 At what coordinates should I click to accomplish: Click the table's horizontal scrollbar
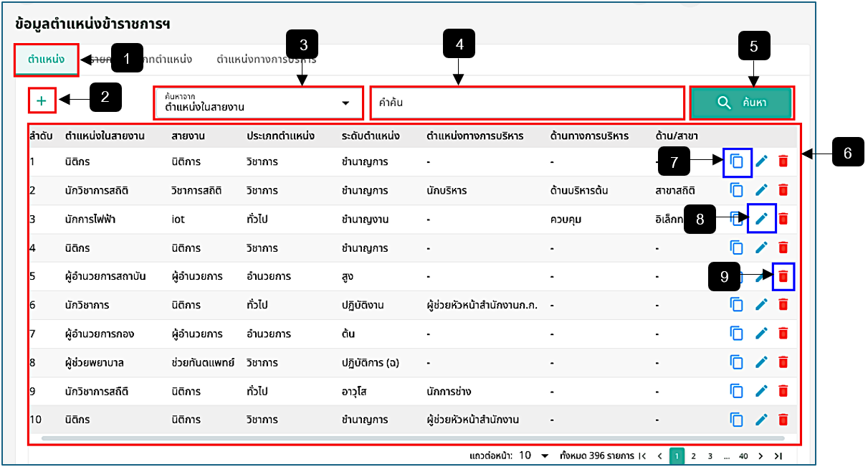[x=414, y=438]
